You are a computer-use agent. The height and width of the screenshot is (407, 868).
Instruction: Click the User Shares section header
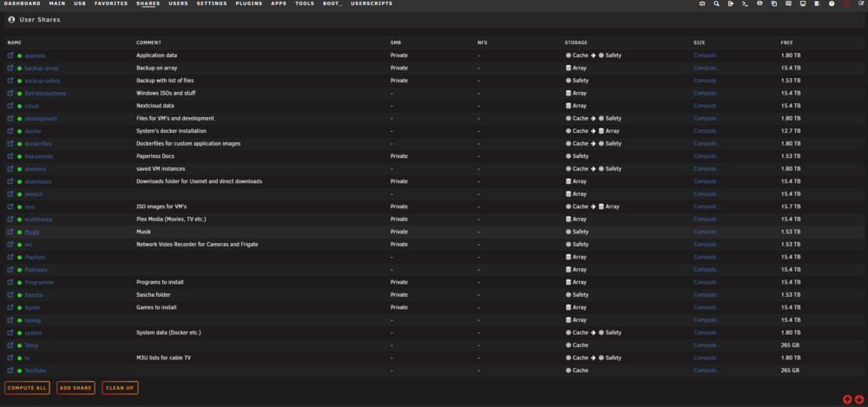point(40,20)
